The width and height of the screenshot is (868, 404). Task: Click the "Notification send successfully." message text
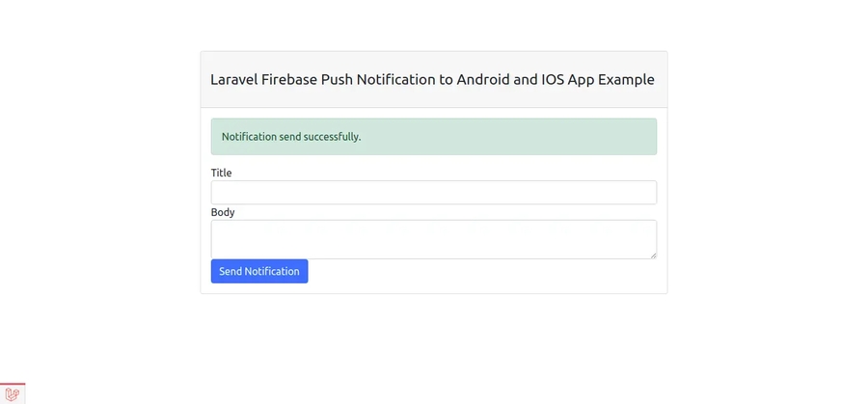click(291, 137)
